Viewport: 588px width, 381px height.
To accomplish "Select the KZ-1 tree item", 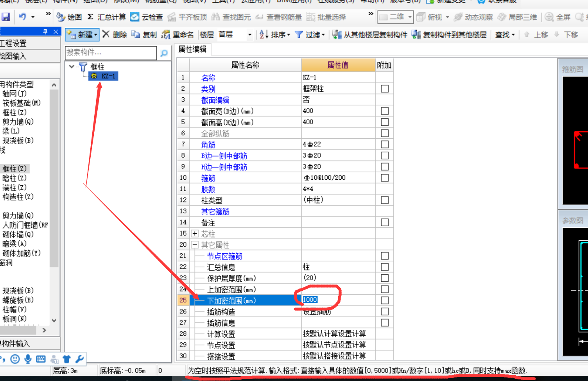I will (104, 76).
